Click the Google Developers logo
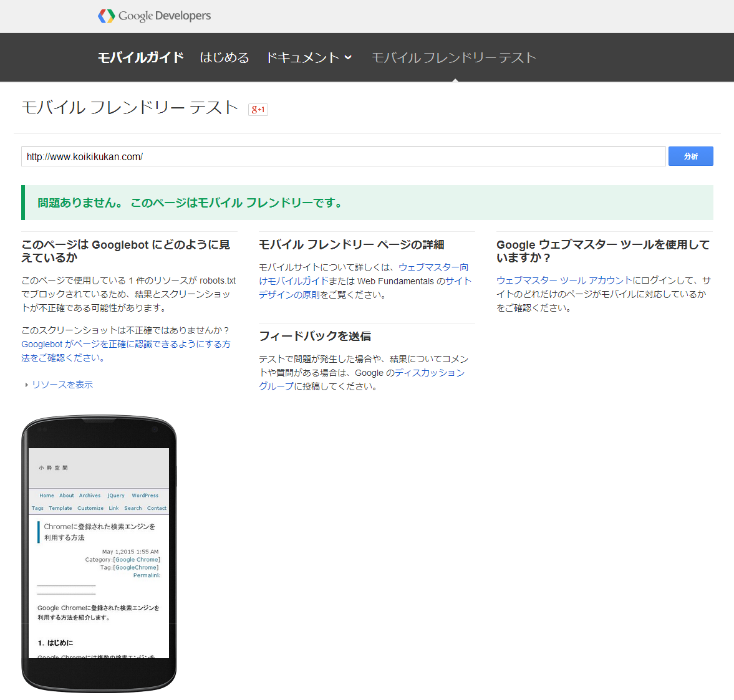The width and height of the screenshot is (734, 700). [155, 16]
